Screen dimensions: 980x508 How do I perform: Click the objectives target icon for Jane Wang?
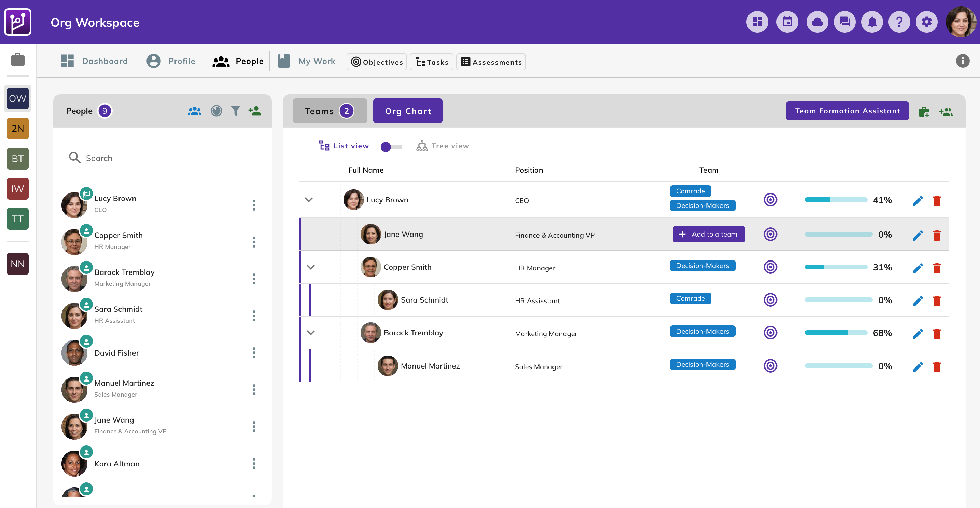click(770, 234)
